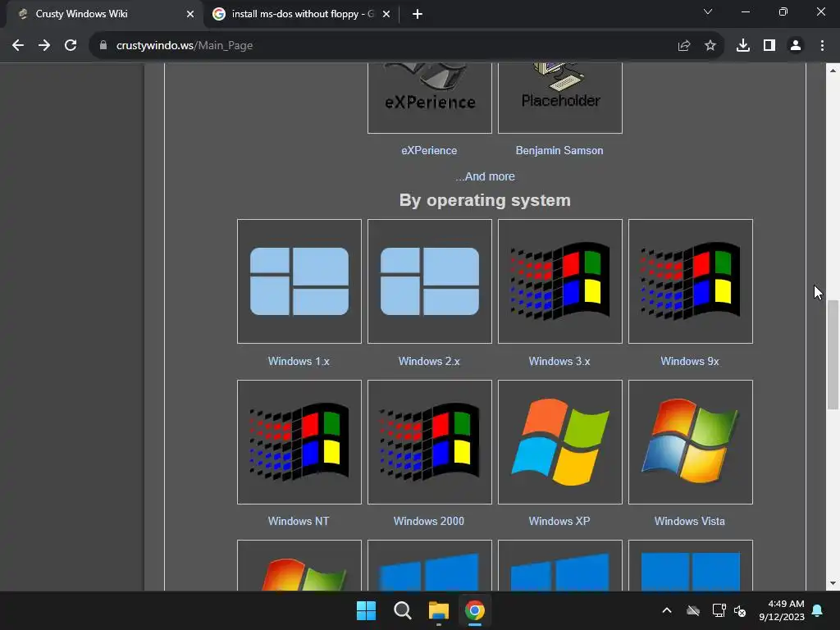
Task: Open taskbar Search
Action: coord(402,610)
